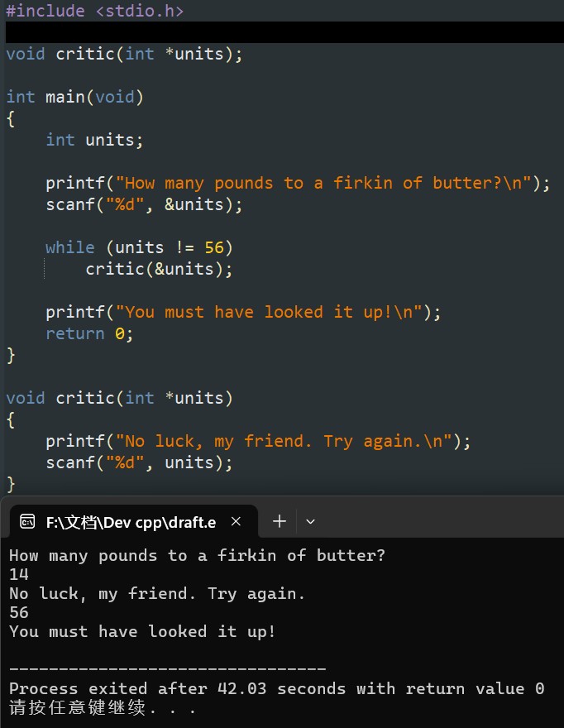Click the 'while (units != 56)' line
Viewport: 564px width, 728px height.
tap(139, 247)
